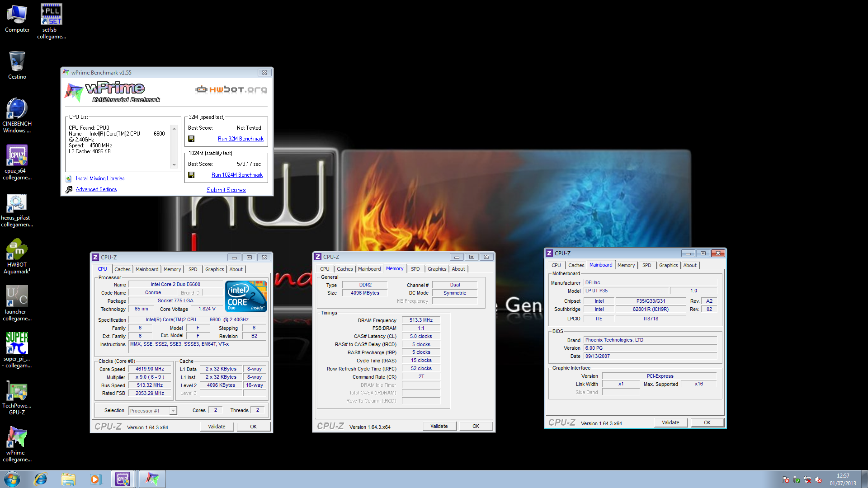Switch to wPrime taskbar button

(x=152, y=479)
